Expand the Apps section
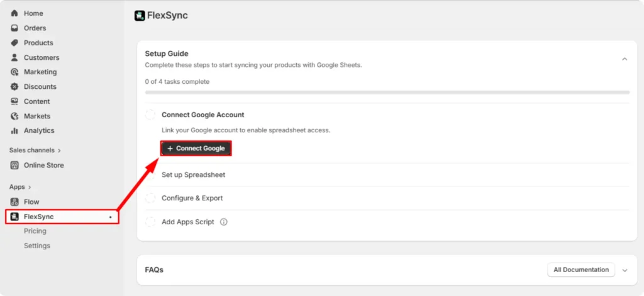This screenshot has width=644, height=296. [x=21, y=187]
